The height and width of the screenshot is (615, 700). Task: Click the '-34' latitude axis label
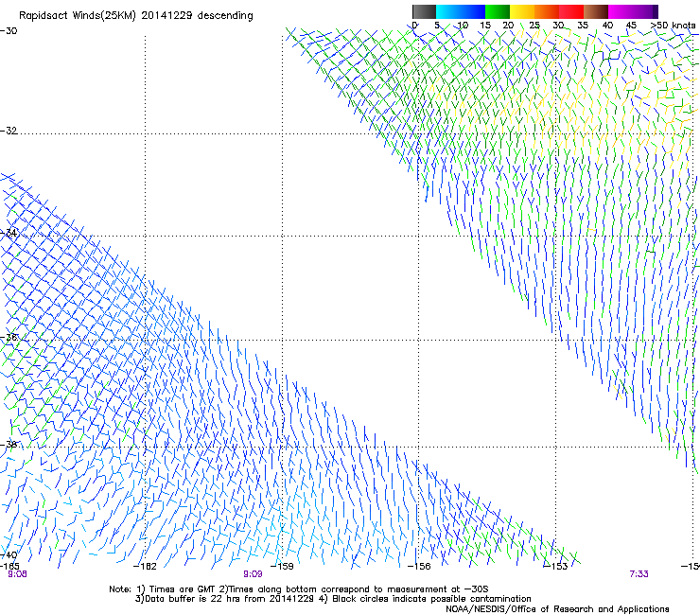click(9, 234)
